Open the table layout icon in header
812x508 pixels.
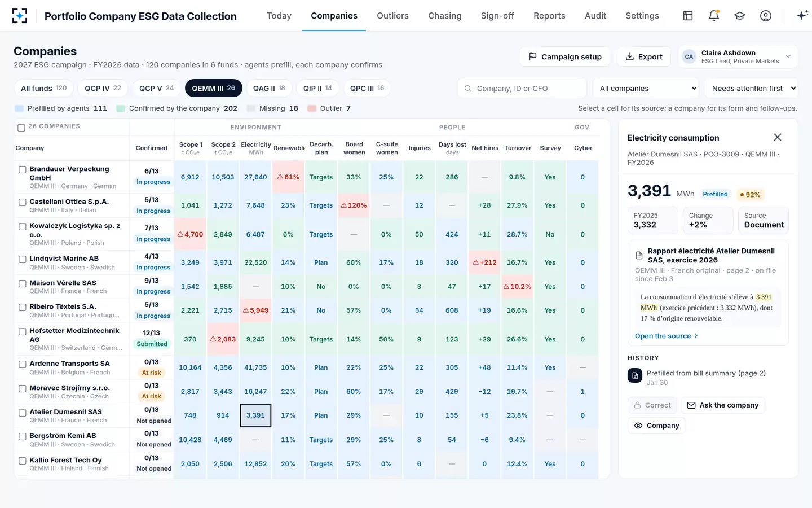(688, 16)
